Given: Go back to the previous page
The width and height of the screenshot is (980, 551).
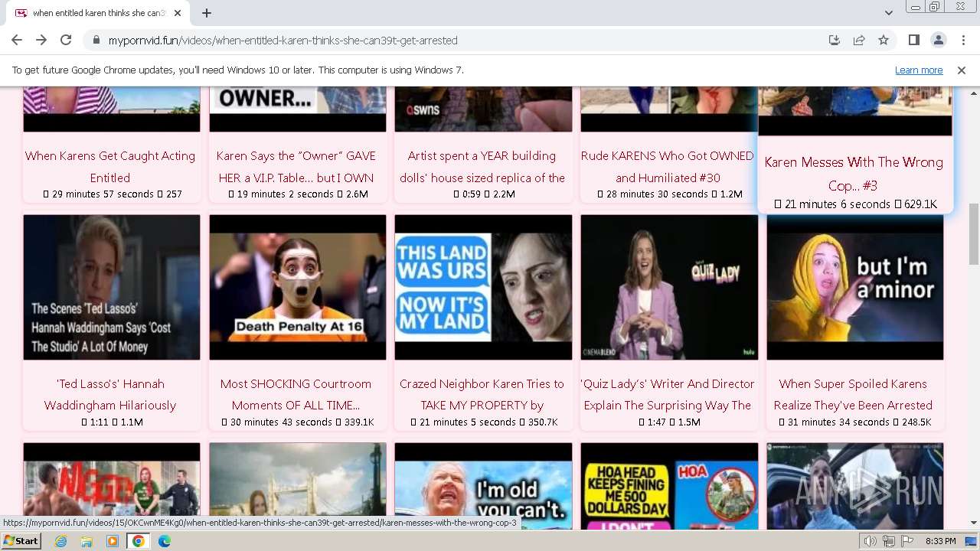Looking at the screenshot, I should (x=17, y=40).
